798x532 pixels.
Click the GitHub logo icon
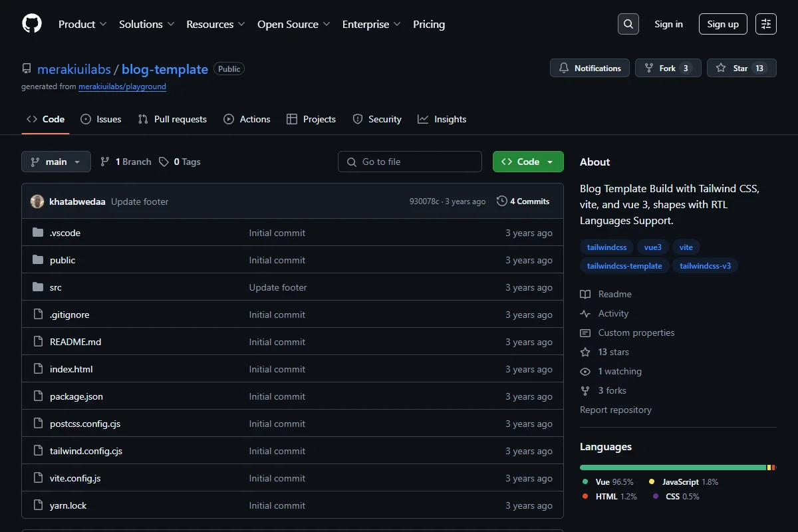point(32,24)
